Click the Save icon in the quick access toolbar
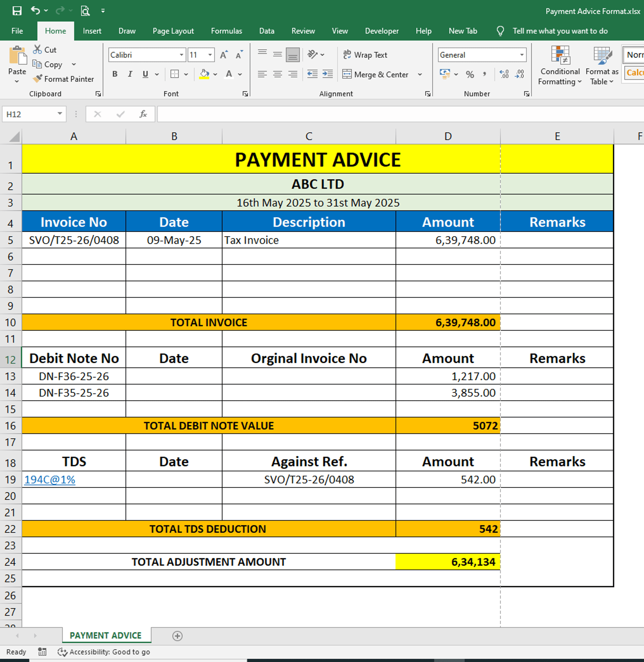Screen dimensions: 644x662 pos(17,11)
